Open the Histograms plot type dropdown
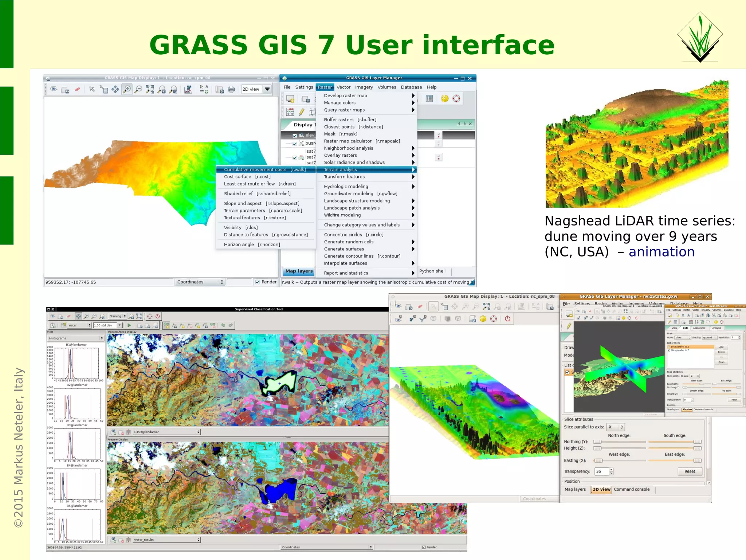This screenshot has height=560, width=746. [76, 338]
